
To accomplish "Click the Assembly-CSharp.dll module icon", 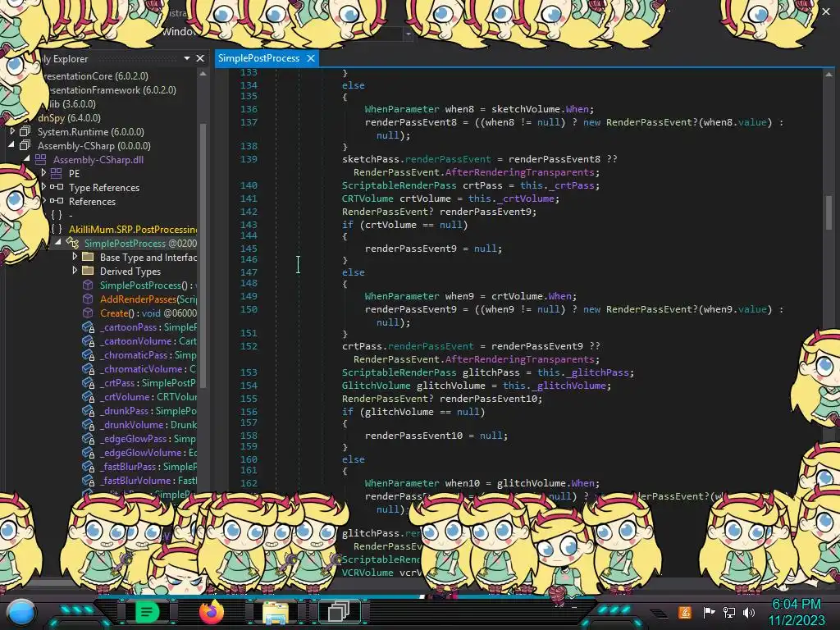I will click(x=41, y=160).
